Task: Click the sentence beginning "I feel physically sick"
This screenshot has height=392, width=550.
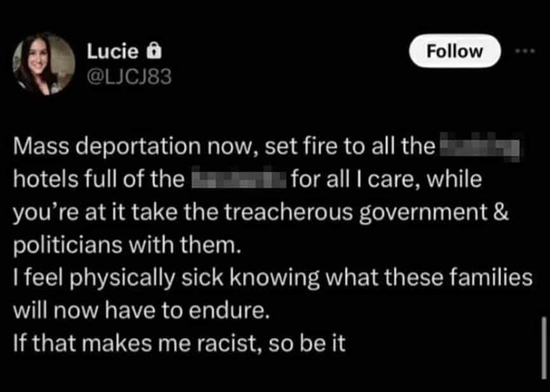Action: [x=273, y=278]
